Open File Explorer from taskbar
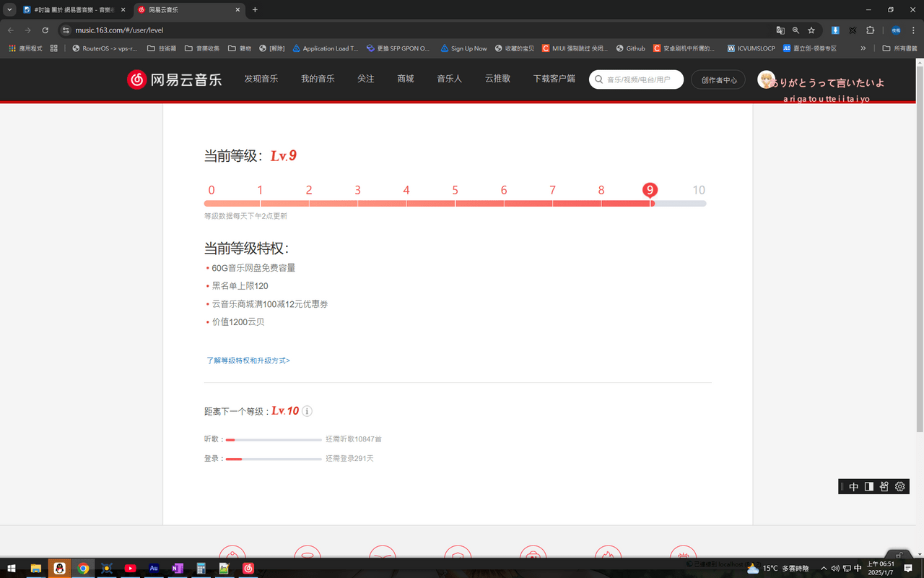The image size is (924, 578). 35,569
